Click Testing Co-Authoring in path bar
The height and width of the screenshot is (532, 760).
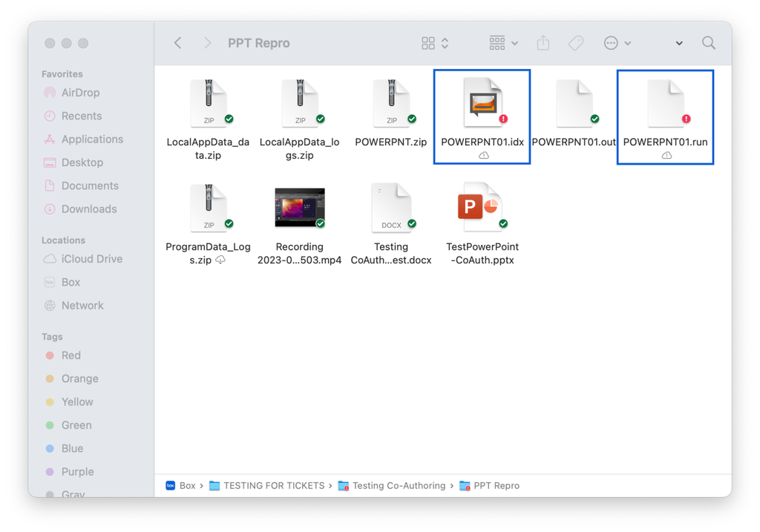(399, 486)
